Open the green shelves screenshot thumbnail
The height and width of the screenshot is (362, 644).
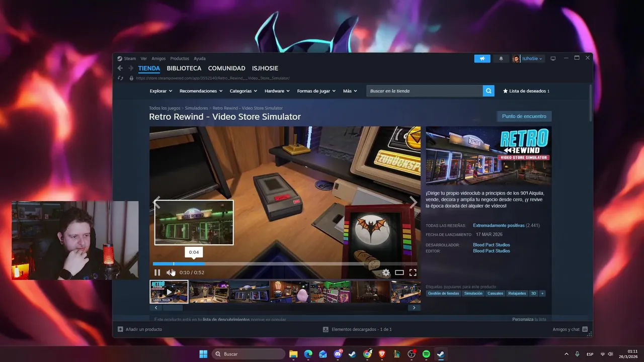click(330, 292)
